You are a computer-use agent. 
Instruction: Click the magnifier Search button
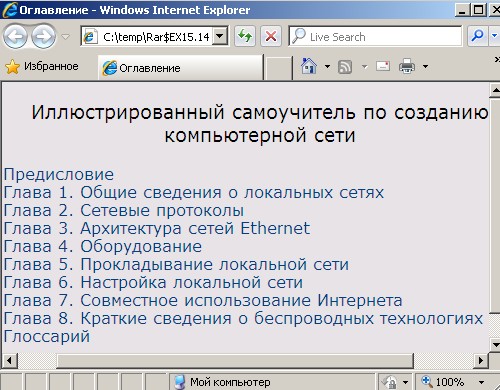(478, 36)
